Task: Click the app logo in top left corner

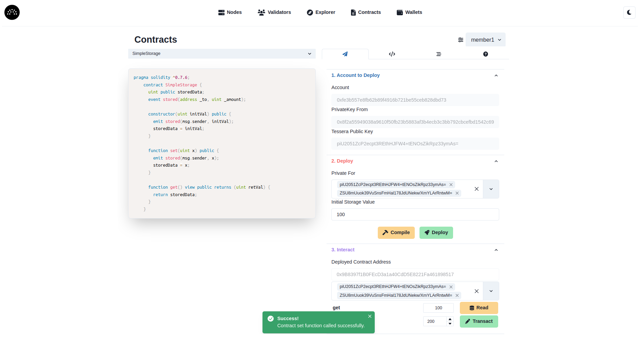Action: tap(11, 12)
